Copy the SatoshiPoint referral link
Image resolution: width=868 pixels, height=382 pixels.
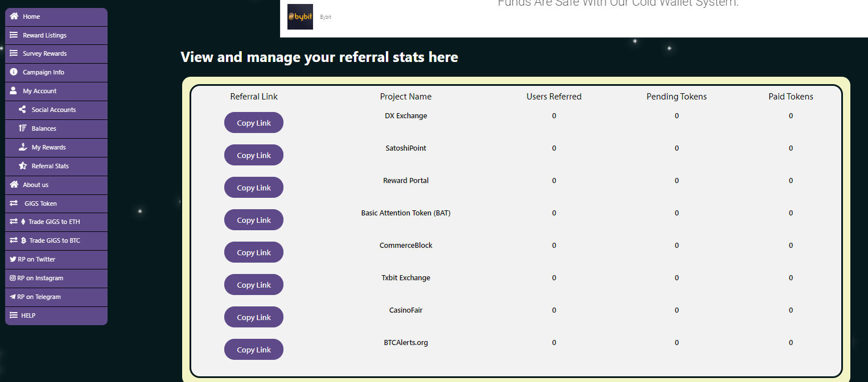click(254, 155)
